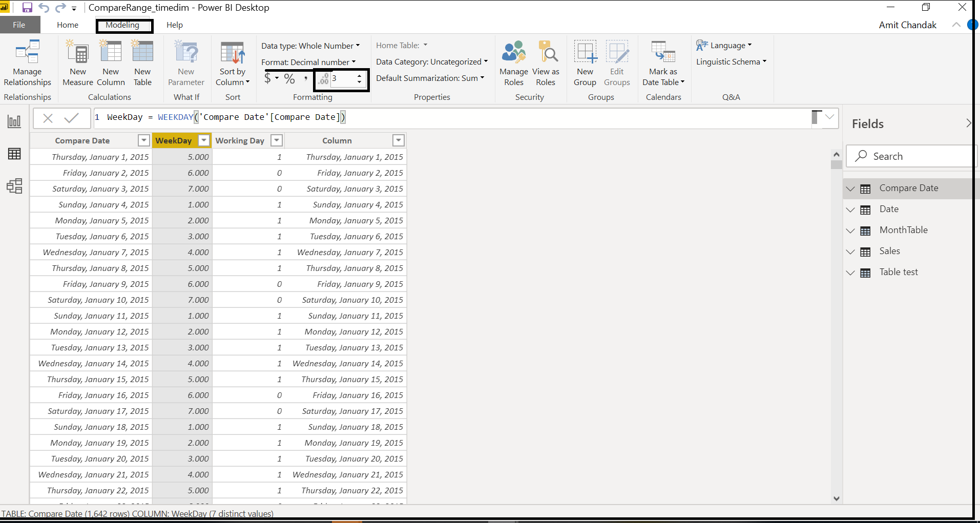Open Manage Roles

tap(514, 63)
